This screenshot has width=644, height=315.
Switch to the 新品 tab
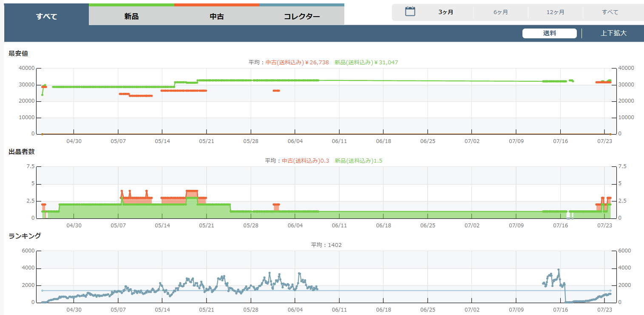tap(131, 17)
